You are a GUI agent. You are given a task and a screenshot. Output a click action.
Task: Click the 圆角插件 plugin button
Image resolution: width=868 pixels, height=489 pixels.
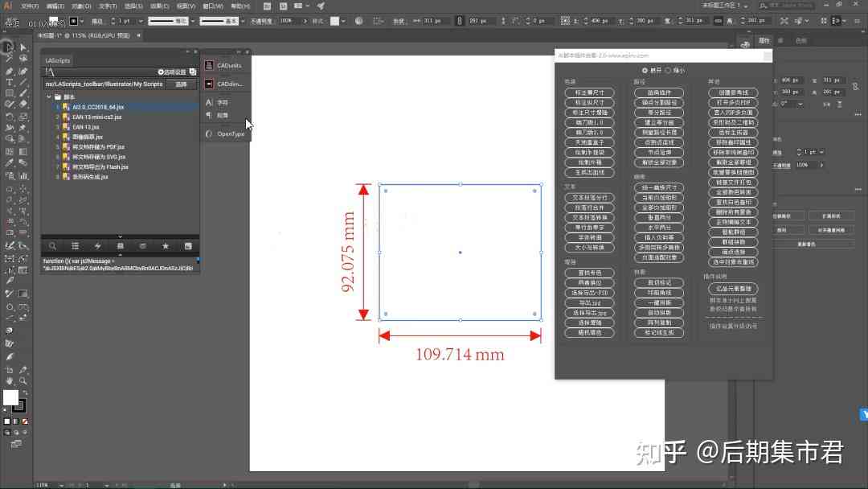659,92
